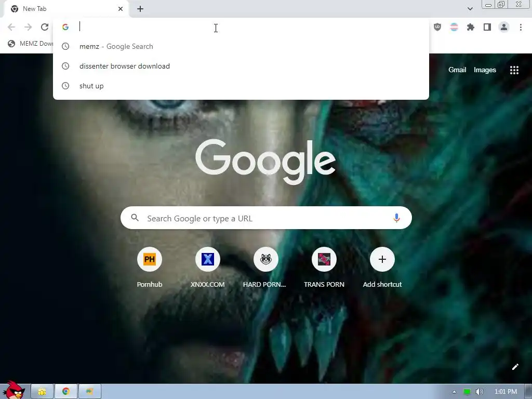Open the profile avatar menu
Screen dimensions: 532x399
click(x=504, y=27)
